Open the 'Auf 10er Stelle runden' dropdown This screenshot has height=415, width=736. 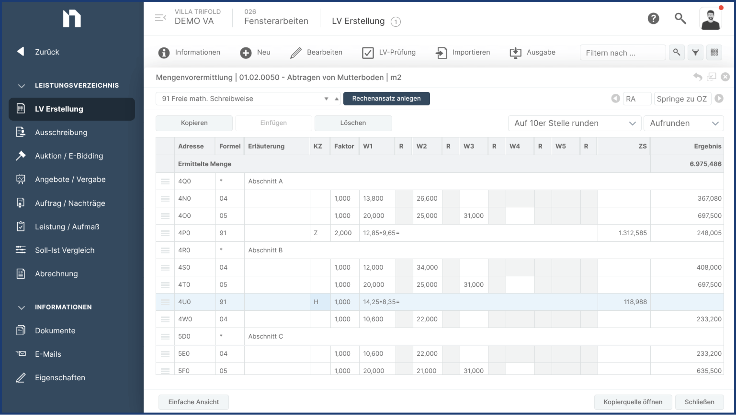[x=573, y=123]
